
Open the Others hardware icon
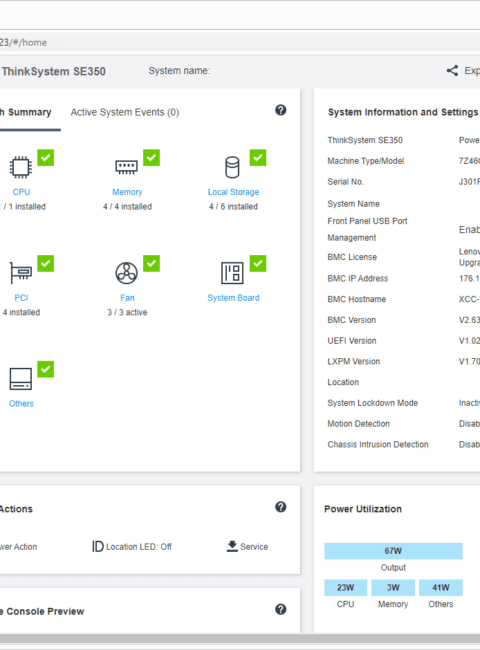click(20, 379)
